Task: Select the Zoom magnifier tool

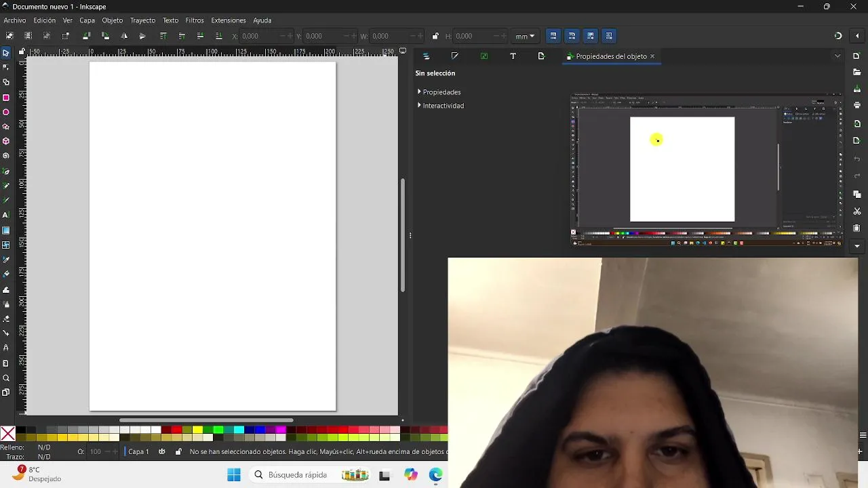Action: click(x=6, y=378)
